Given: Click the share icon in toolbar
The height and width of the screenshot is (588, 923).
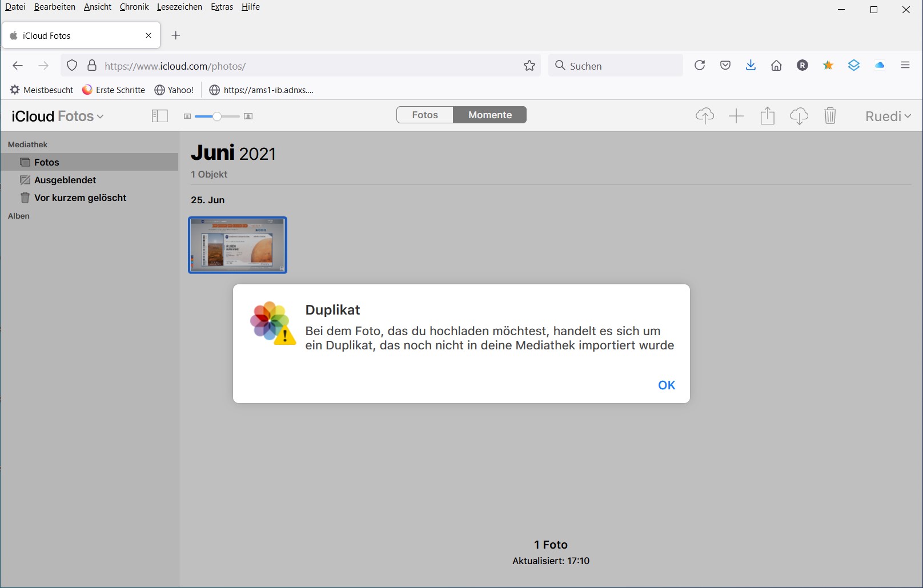Looking at the screenshot, I should click(768, 116).
